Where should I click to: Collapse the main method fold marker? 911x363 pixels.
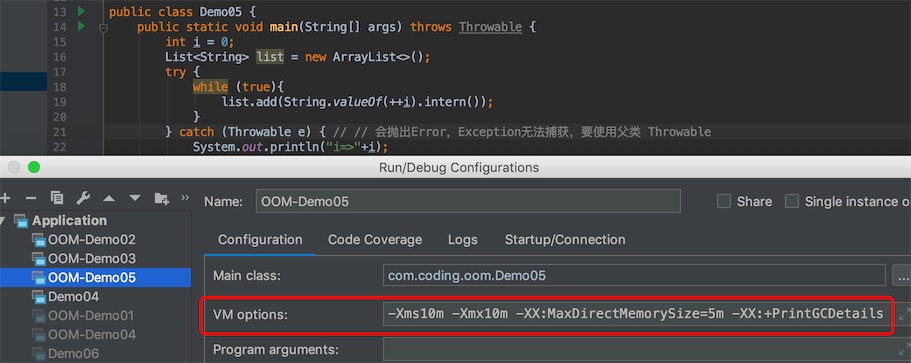(103, 27)
